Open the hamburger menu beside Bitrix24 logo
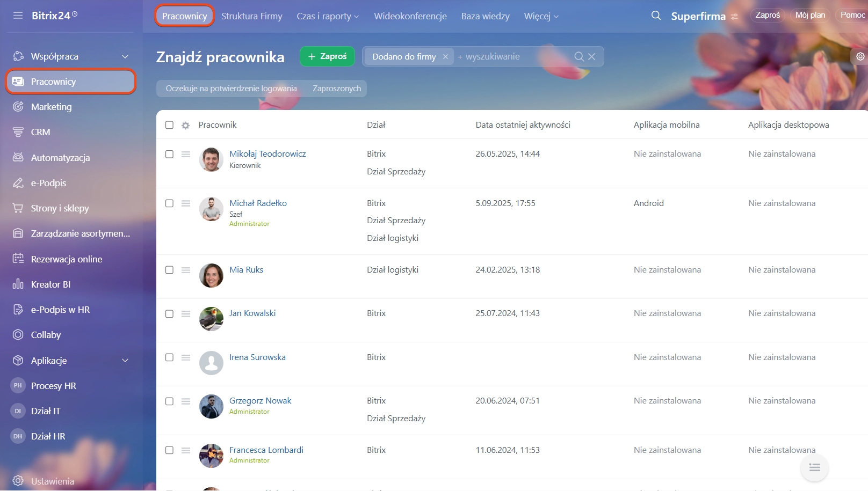 [x=18, y=16]
